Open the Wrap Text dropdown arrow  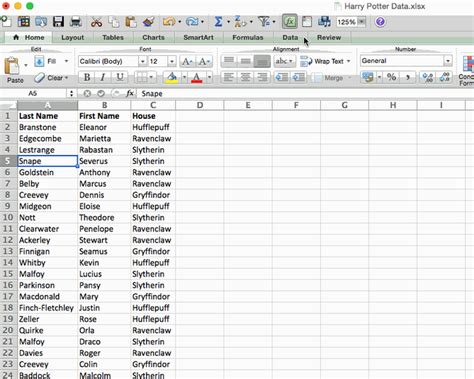tap(348, 61)
